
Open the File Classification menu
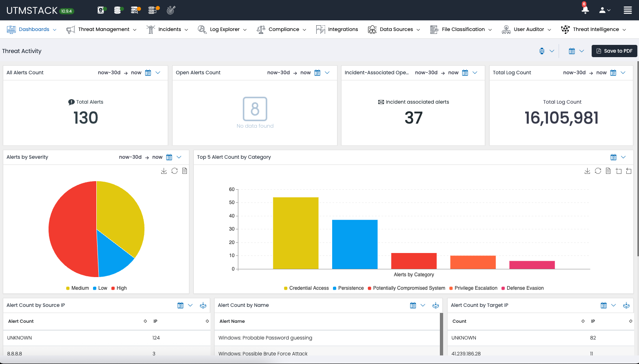[461, 29]
